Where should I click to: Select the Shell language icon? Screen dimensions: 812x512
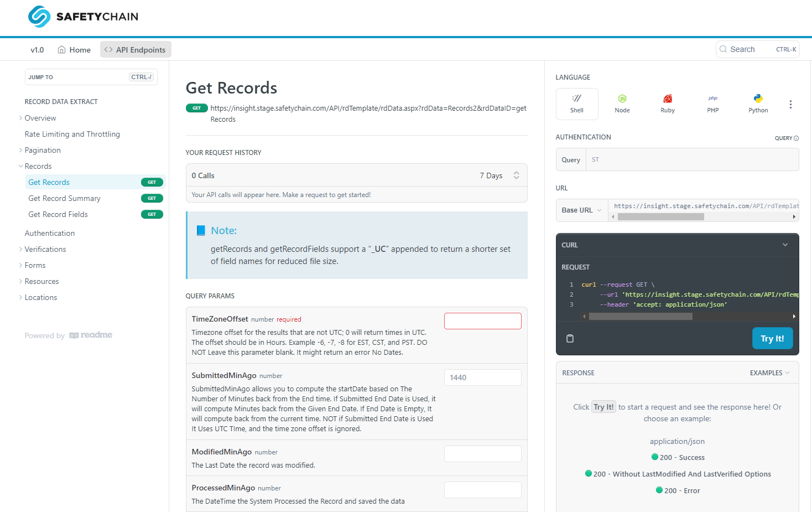577,104
